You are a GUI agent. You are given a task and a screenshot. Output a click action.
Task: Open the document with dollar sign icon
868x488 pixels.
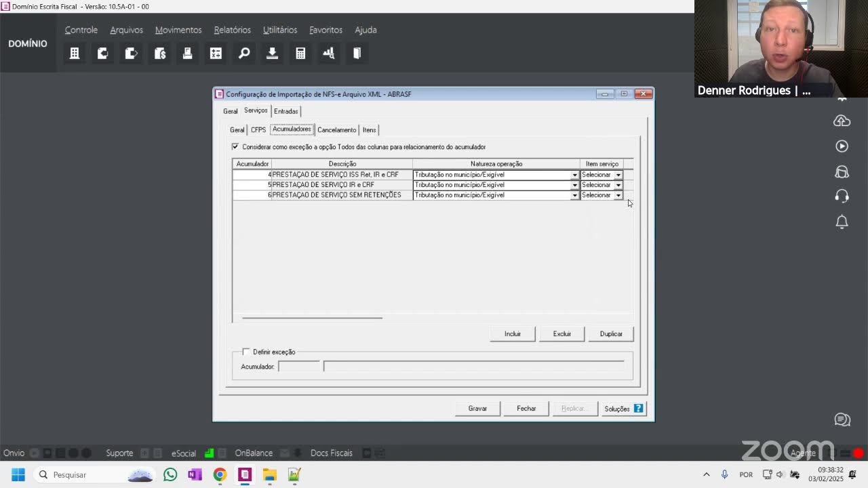(160, 54)
